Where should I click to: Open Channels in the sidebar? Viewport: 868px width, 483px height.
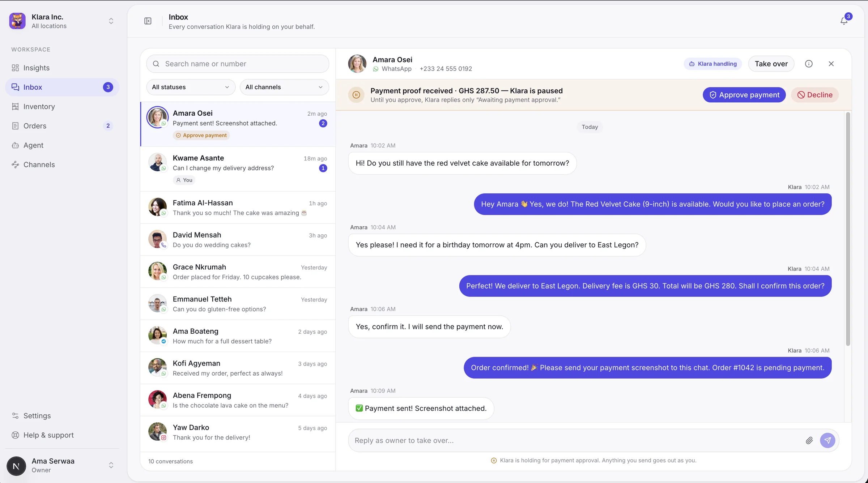click(x=62, y=164)
